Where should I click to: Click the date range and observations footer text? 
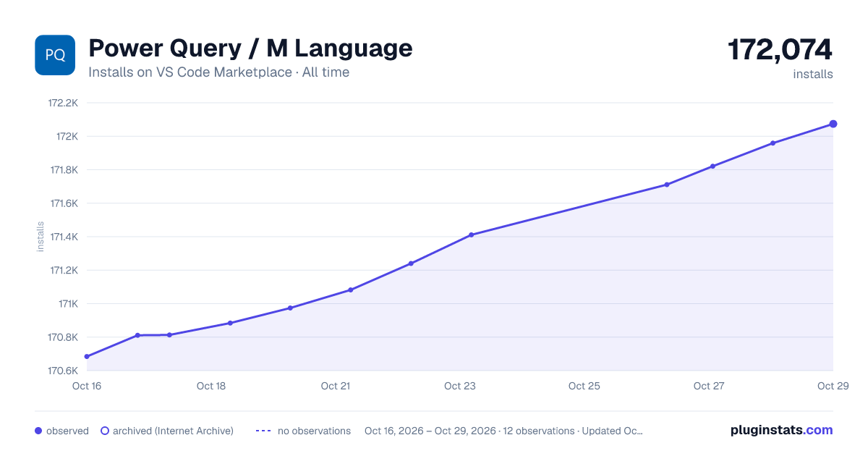click(x=503, y=431)
